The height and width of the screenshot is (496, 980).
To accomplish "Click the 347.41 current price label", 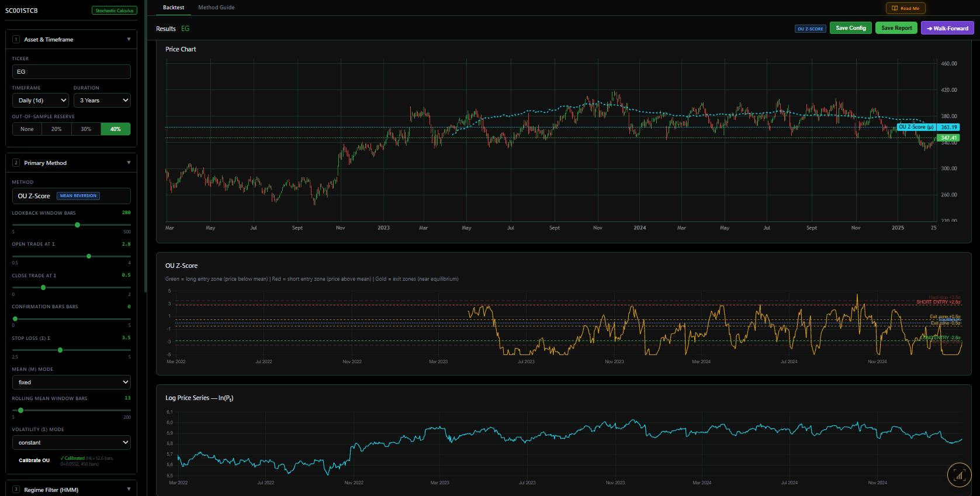I will click(x=948, y=138).
